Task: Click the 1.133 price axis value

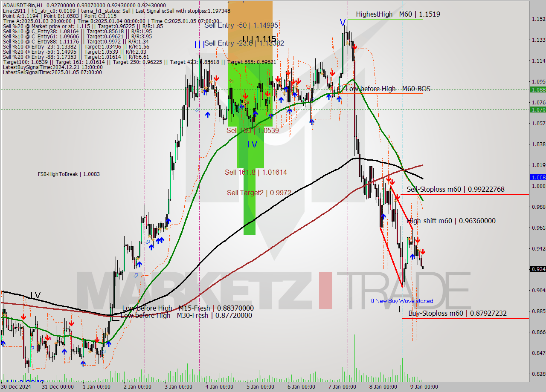Action: tap(538, 40)
